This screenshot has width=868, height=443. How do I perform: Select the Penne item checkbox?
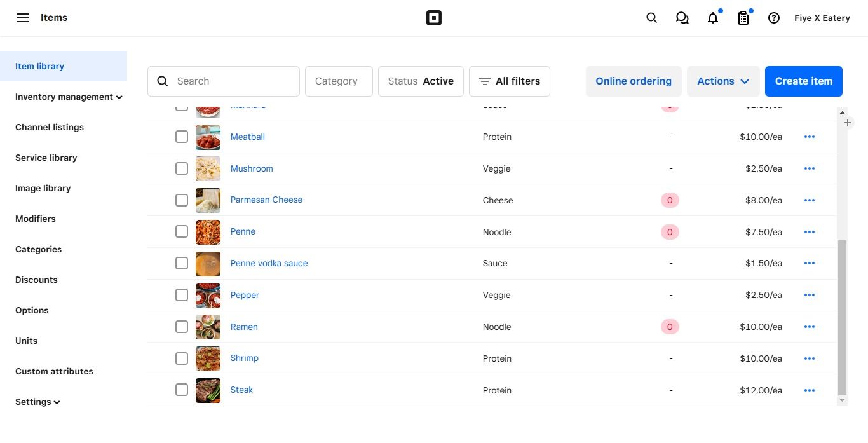coord(182,232)
